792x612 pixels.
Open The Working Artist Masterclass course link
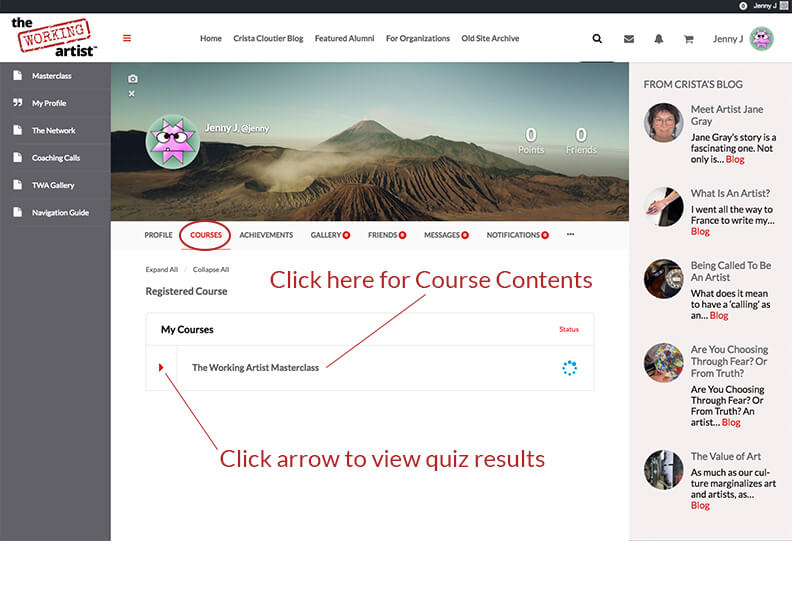255,368
